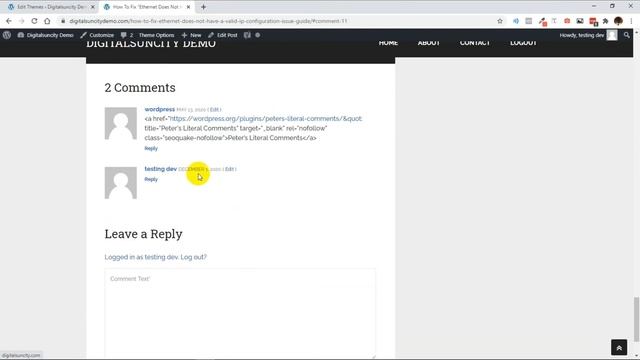Viewport: 640px width, 360px height.
Task: Select the blue speaker extension icon
Action: click(516, 21)
